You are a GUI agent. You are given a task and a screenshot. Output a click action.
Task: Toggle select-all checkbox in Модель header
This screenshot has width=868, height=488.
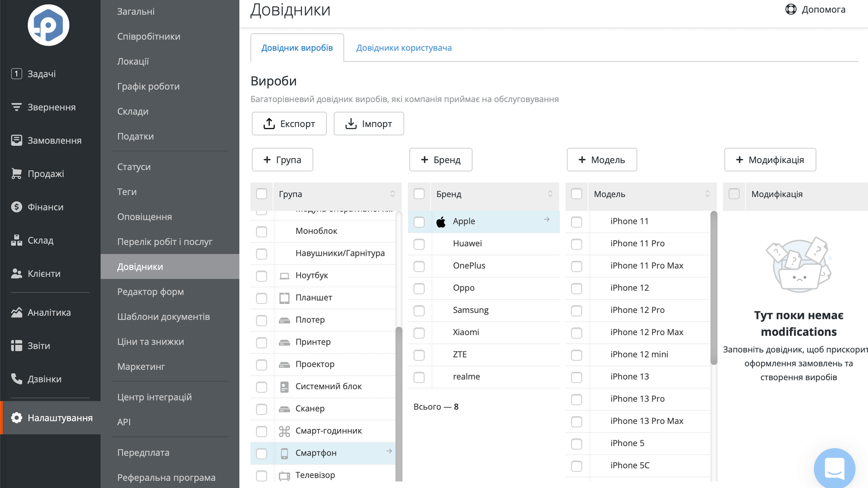pos(576,194)
